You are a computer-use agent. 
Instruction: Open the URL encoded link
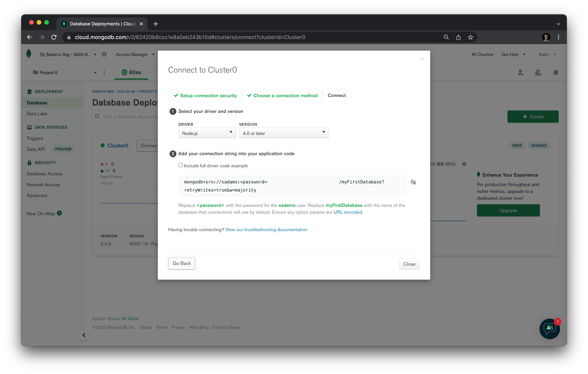[x=348, y=212]
